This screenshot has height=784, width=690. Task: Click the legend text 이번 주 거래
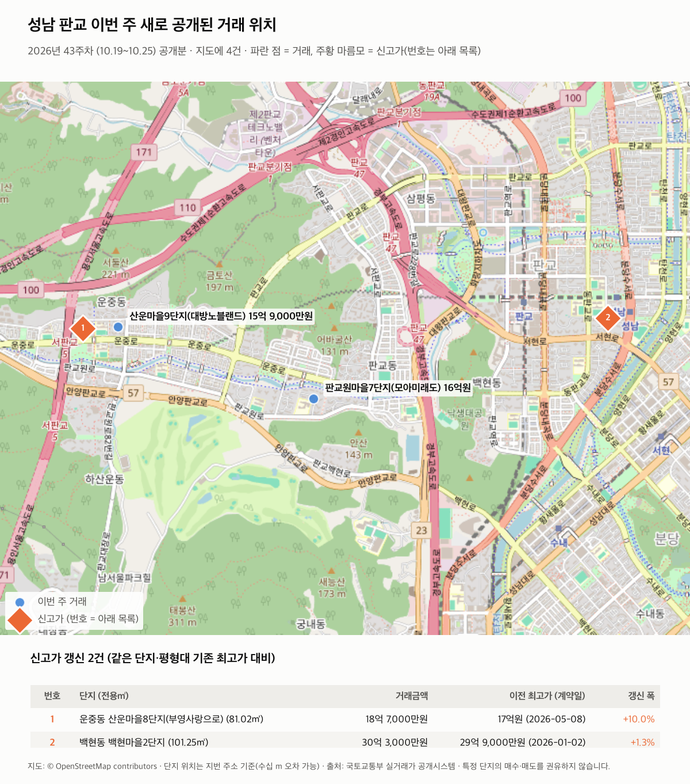coord(62,602)
